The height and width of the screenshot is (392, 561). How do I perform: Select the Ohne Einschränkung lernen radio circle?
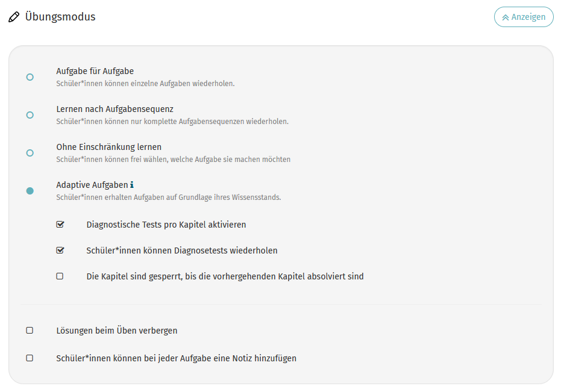click(30, 153)
